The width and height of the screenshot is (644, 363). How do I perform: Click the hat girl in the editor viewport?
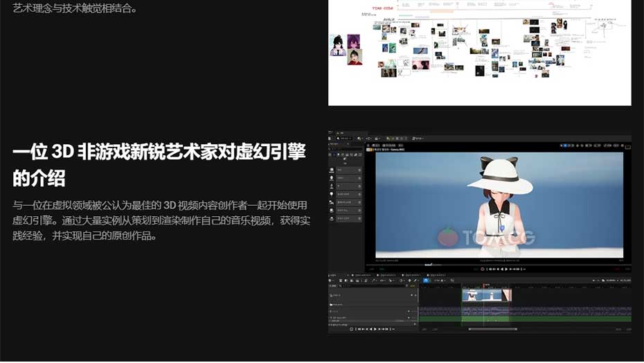[x=499, y=206]
